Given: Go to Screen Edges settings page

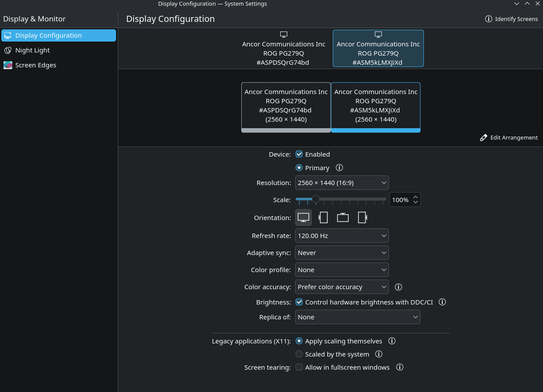Looking at the screenshot, I should click(x=35, y=65).
